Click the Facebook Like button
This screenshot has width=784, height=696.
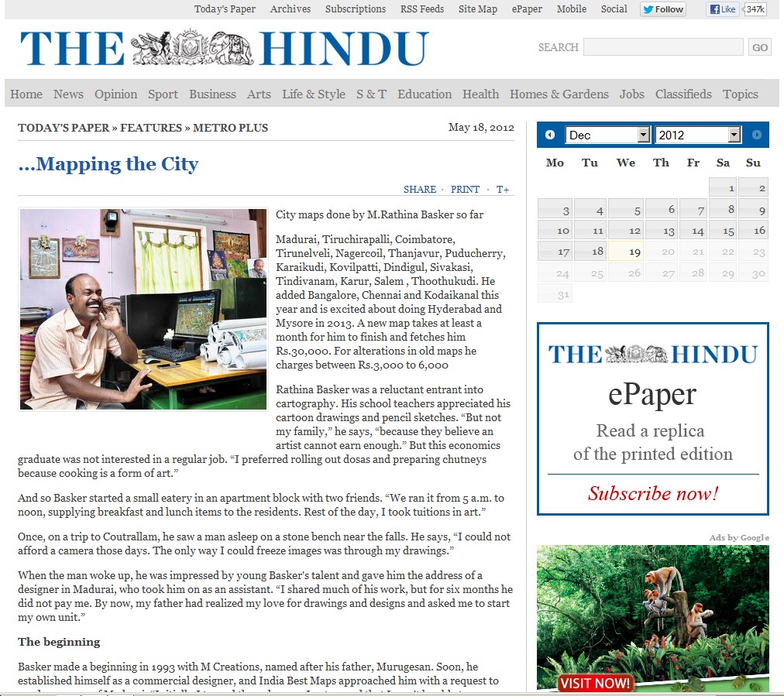[722, 9]
